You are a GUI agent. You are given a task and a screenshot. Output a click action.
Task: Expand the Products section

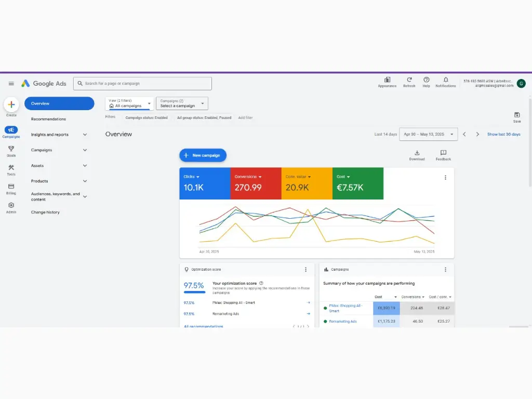[x=85, y=181]
